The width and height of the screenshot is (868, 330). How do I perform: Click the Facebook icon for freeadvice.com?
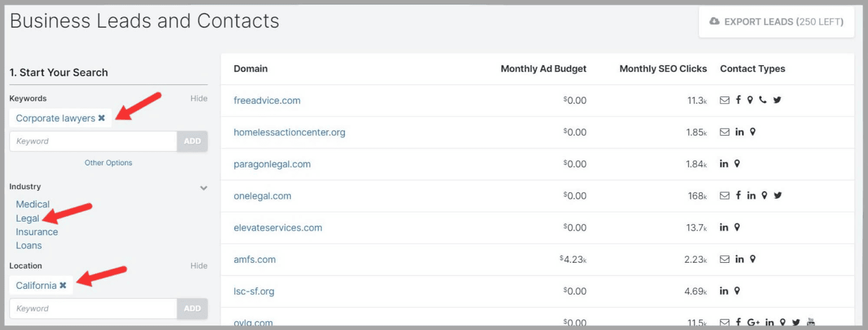tap(738, 100)
